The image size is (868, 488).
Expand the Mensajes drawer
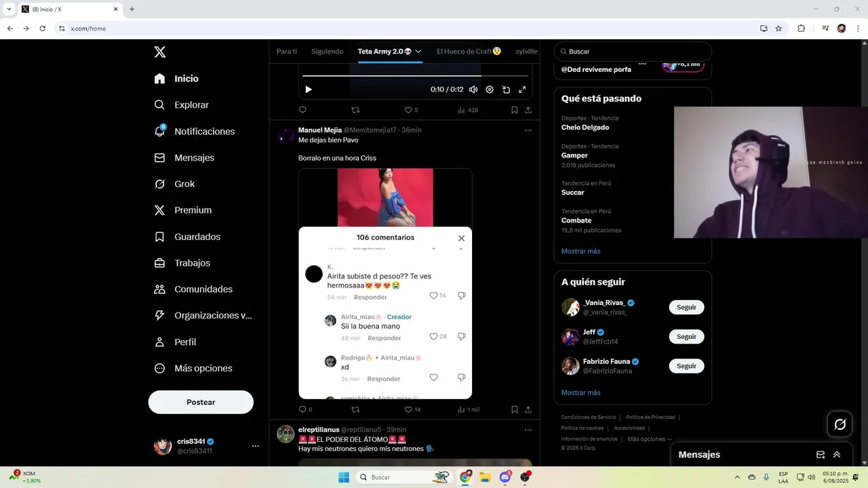[x=837, y=455]
